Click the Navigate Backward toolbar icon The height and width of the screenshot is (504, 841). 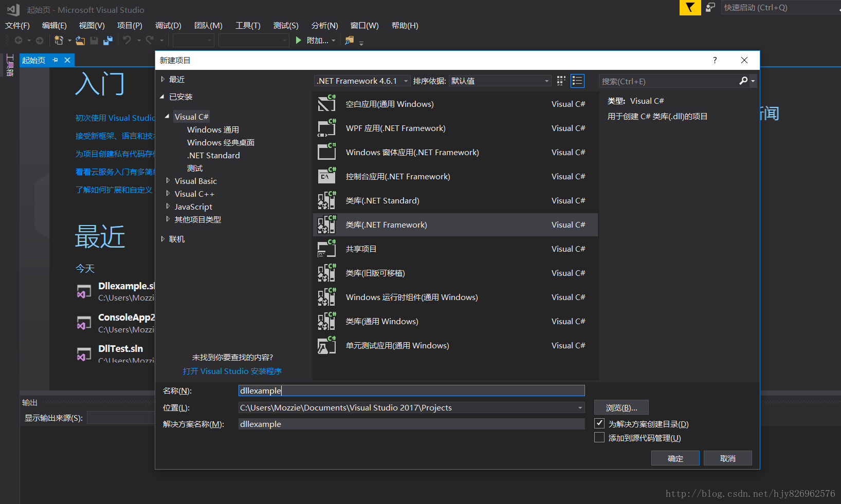tap(19, 40)
